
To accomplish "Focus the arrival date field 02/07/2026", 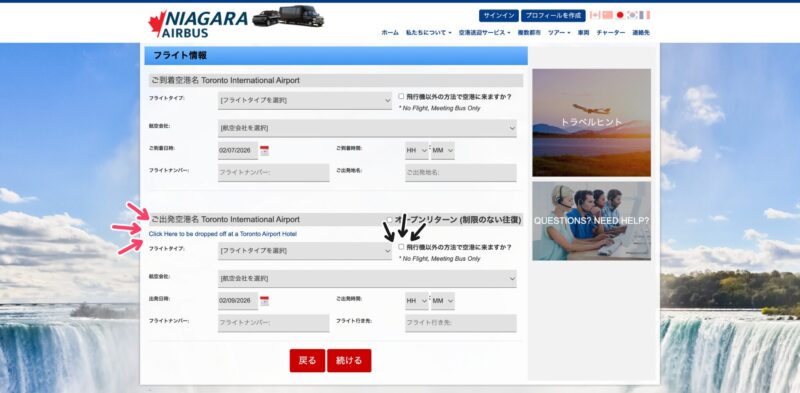I will (238, 151).
